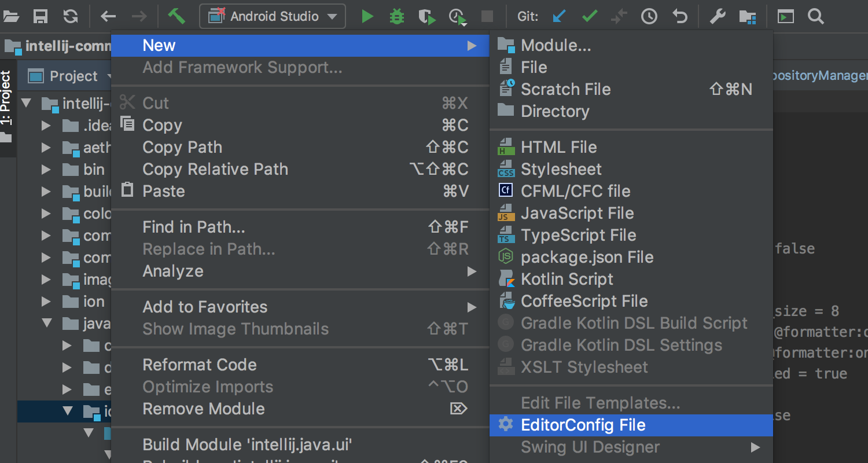Create new Kotlin Script
The width and height of the screenshot is (868, 463).
pyautogui.click(x=631, y=279)
